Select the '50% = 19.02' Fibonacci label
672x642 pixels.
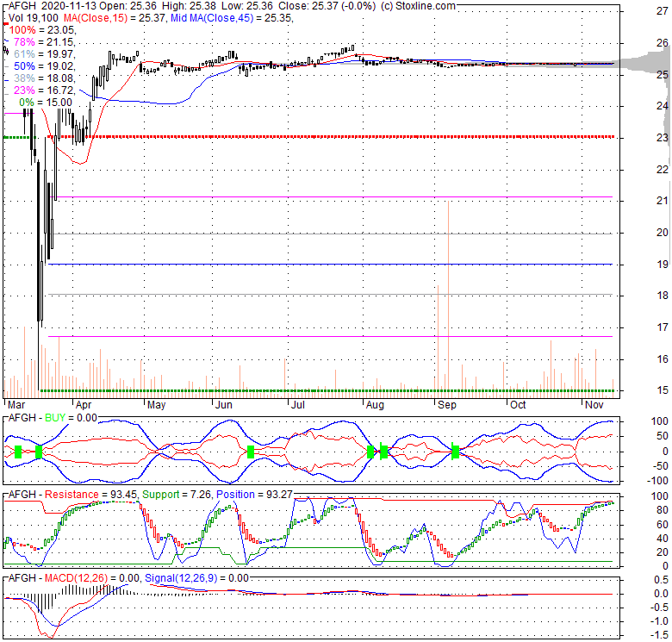coord(44,66)
